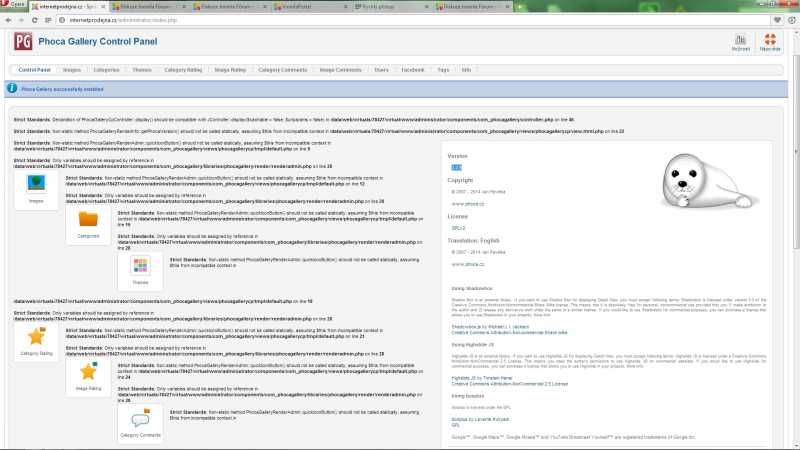This screenshot has height=450, width=800.
Task: Click the lifebuoy help icon
Action: pos(771,40)
